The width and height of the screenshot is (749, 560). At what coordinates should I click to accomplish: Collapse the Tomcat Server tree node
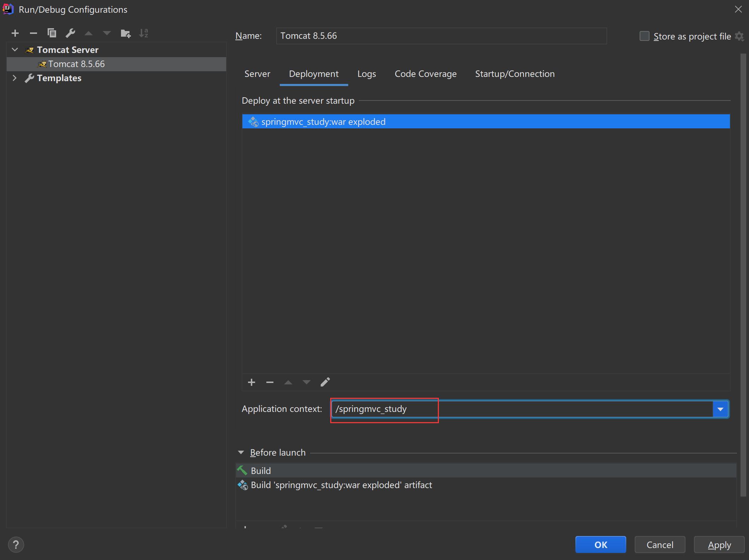click(15, 50)
